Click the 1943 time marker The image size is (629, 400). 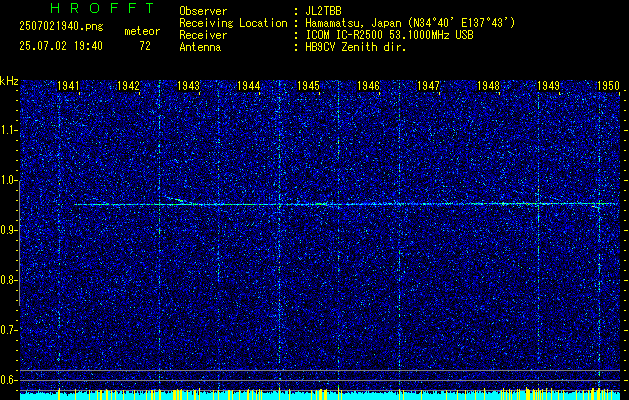(189, 85)
